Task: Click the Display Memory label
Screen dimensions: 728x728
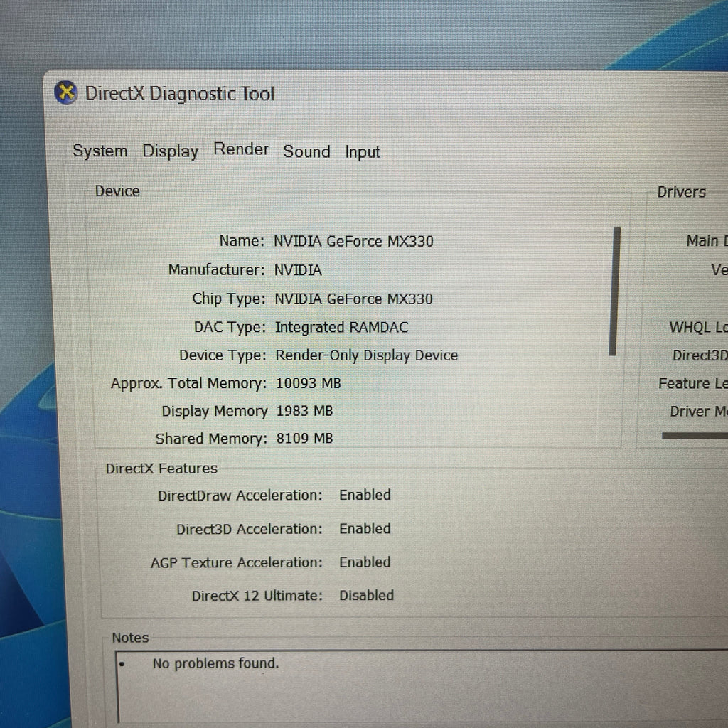Action: coord(215,412)
